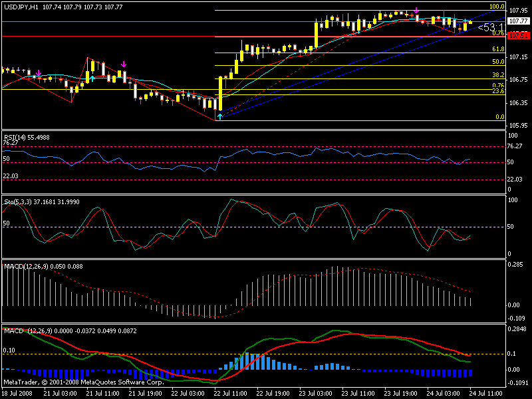
Task: Click the 76.27 RSI level label on the left
Action: coord(11,143)
